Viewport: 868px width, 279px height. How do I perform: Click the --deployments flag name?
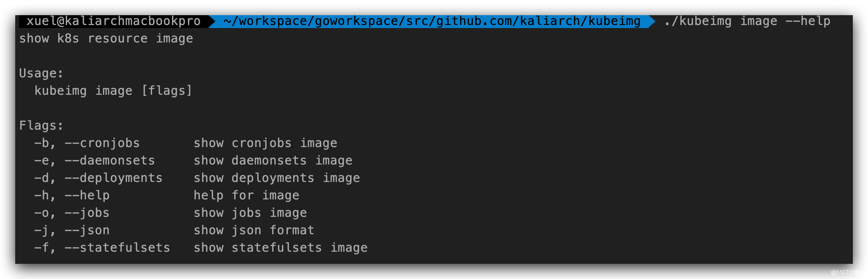tap(113, 178)
